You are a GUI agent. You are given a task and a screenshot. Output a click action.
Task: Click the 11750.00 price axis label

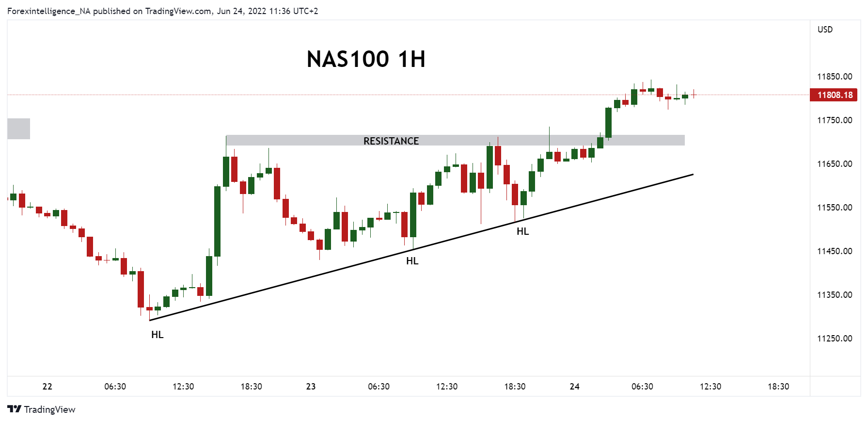[x=835, y=120]
